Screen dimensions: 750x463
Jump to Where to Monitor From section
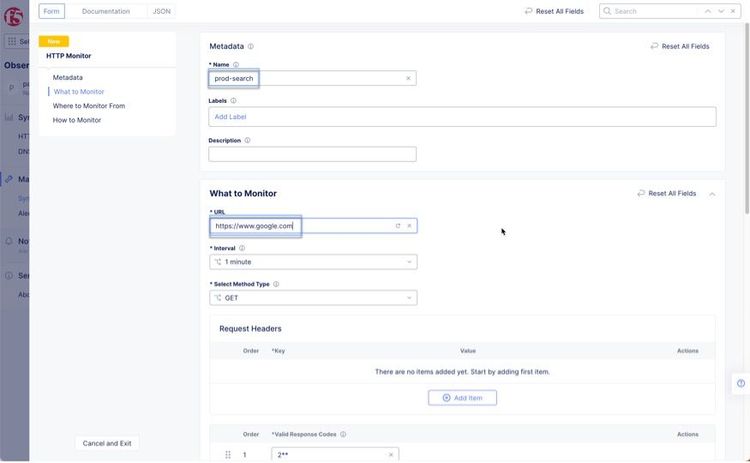[x=89, y=106]
